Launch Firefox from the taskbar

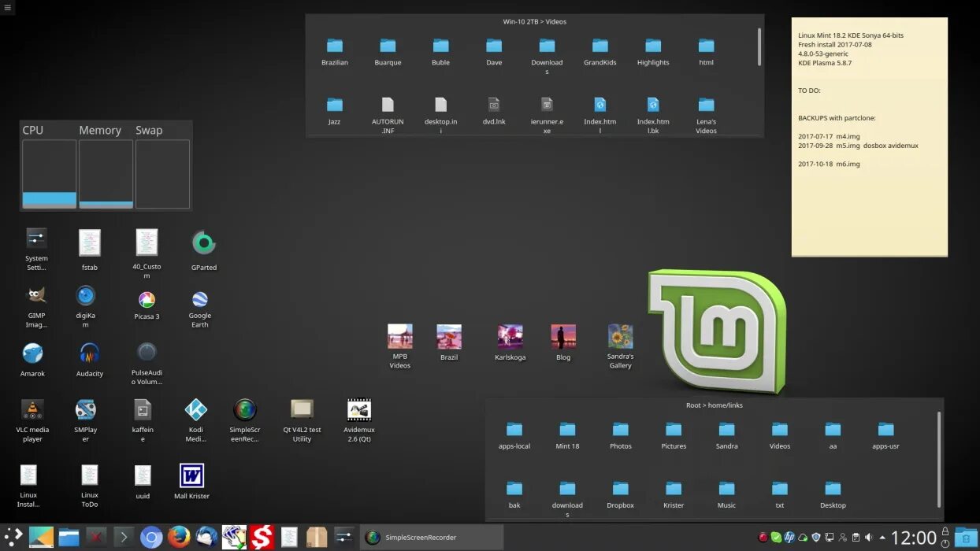[179, 538]
